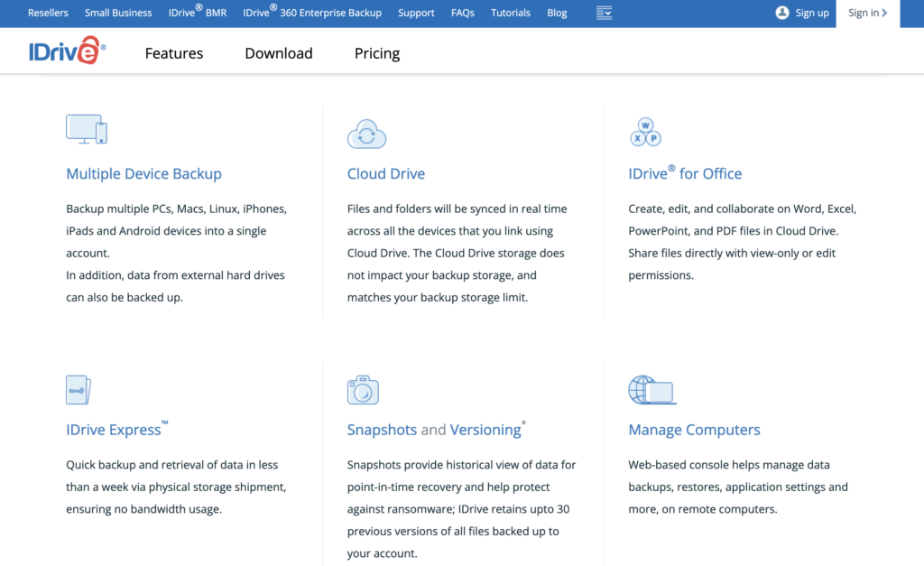Click the Sign up link

click(x=812, y=13)
